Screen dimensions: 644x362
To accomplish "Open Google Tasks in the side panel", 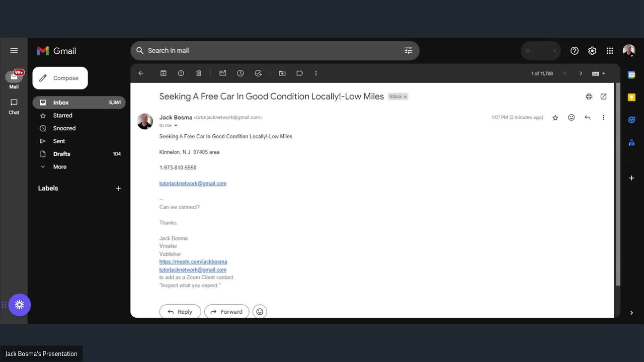I will [631, 120].
